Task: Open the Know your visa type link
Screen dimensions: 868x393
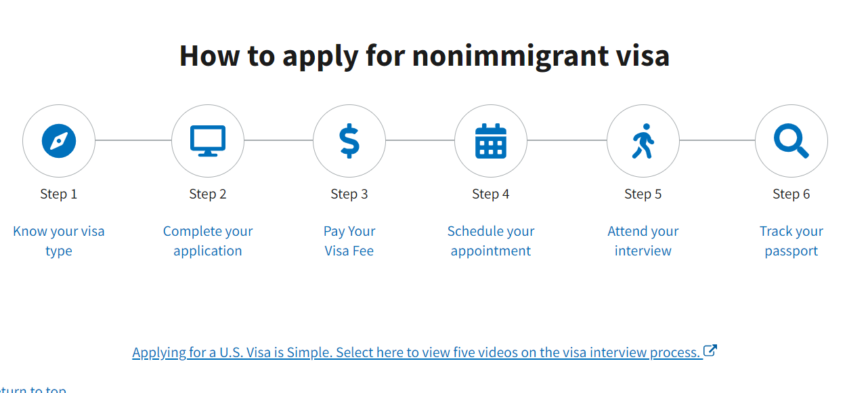Action: [x=59, y=241]
